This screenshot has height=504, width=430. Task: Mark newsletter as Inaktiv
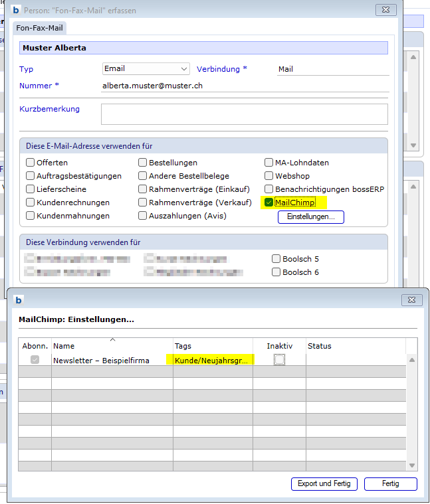[x=279, y=360]
